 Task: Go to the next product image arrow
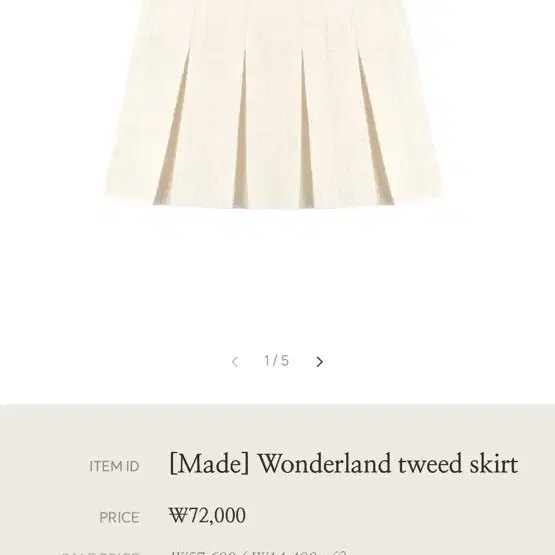click(319, 362)
